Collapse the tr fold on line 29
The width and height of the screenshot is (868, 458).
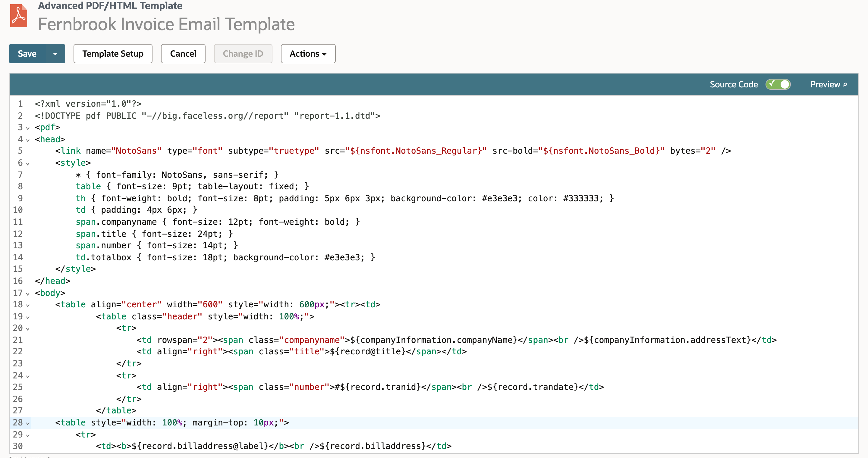click(x=28, y=435)
